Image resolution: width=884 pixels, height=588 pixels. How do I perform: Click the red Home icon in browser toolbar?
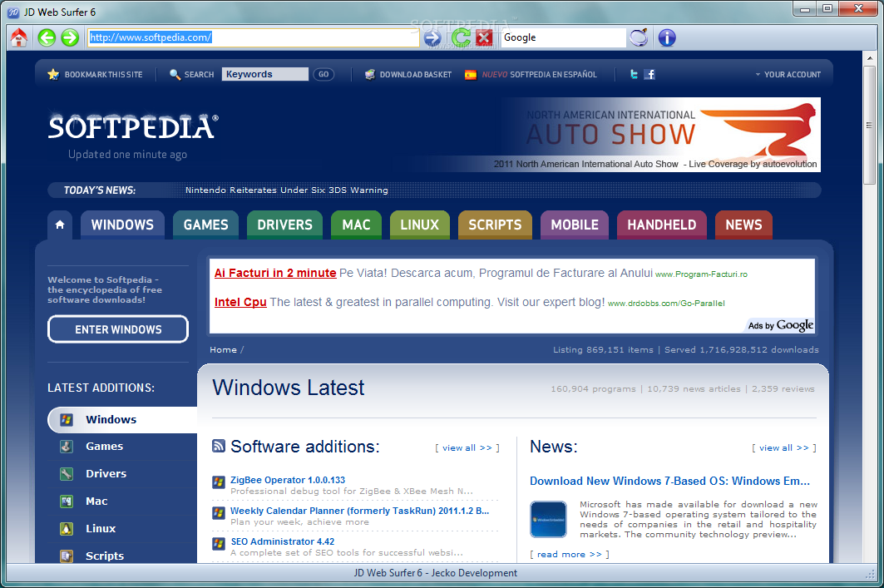click(x=19, y=37)
